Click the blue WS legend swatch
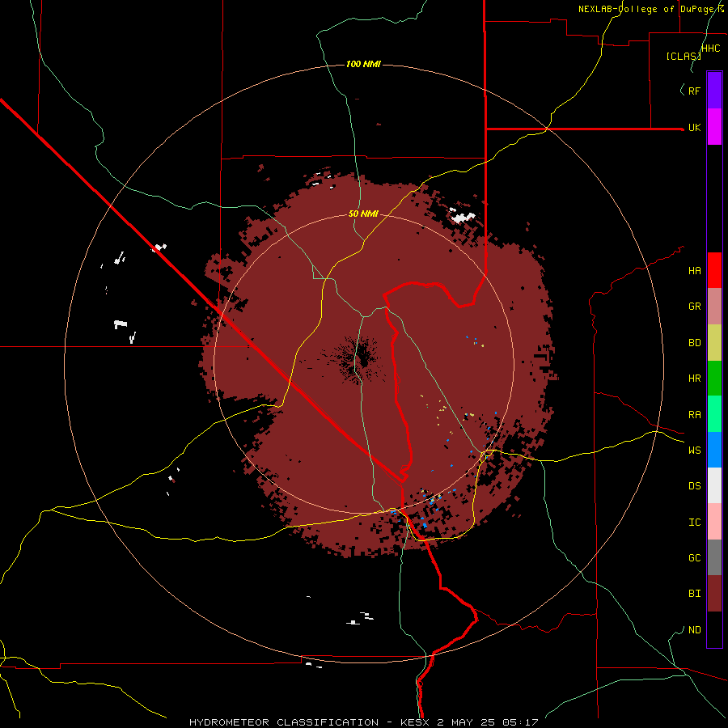 point(714,450)
